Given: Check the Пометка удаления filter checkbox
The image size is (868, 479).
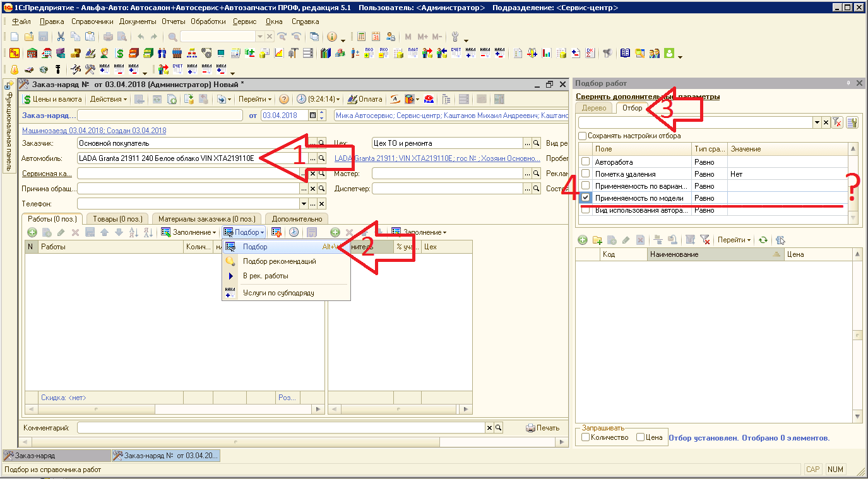Looking at the screenshot, I should coord(586,174).
